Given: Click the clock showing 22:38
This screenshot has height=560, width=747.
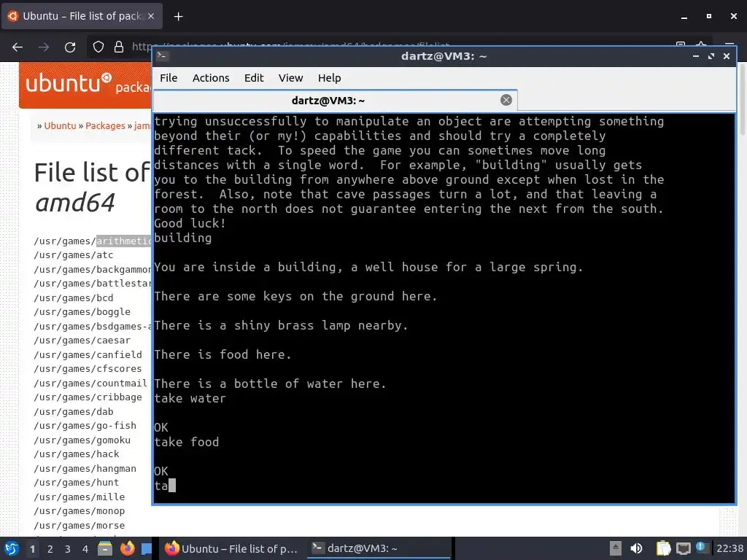Looking at the screenshot, I should pyautogui.click(x=729, y=548).
